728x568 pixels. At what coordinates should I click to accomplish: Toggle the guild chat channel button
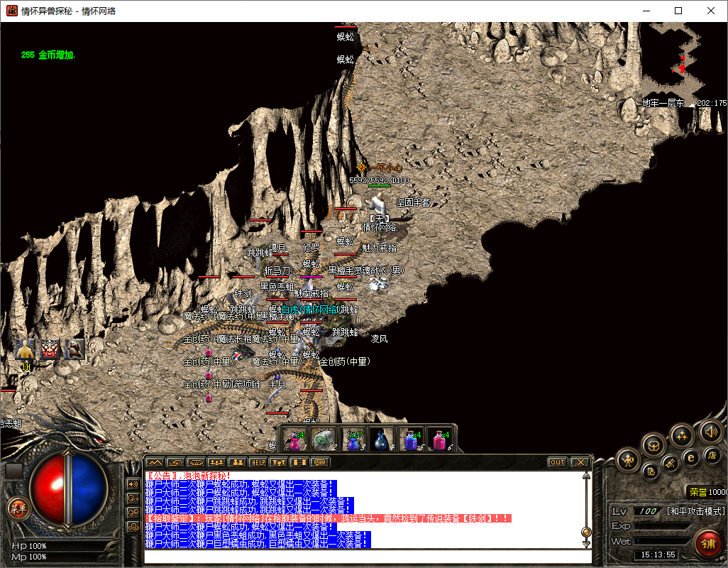(133, 527)
